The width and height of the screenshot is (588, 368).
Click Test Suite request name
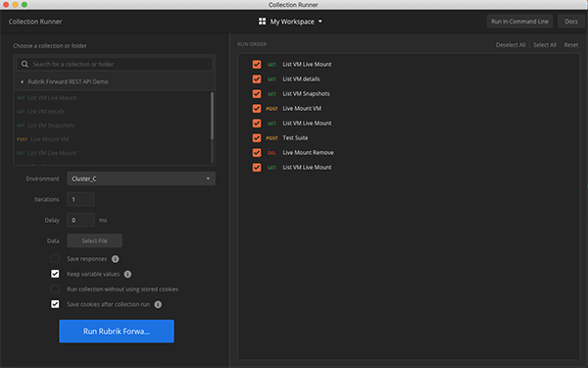coord(295,137)
